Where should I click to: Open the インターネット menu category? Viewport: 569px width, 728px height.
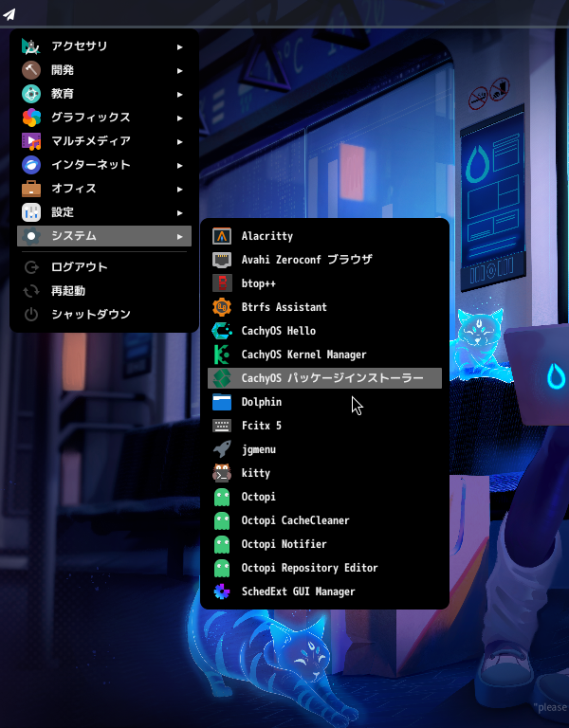click(x=104, y=165)
